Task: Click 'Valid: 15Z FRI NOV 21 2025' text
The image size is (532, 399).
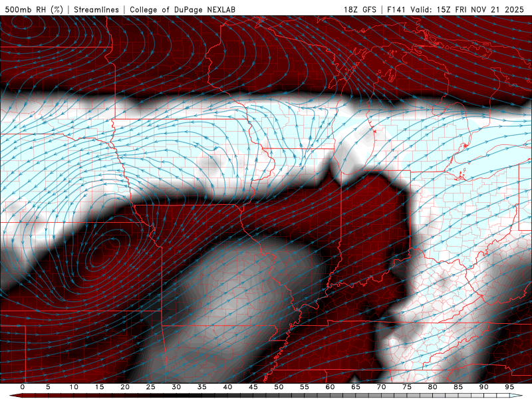Action: (x=467, y=9)
